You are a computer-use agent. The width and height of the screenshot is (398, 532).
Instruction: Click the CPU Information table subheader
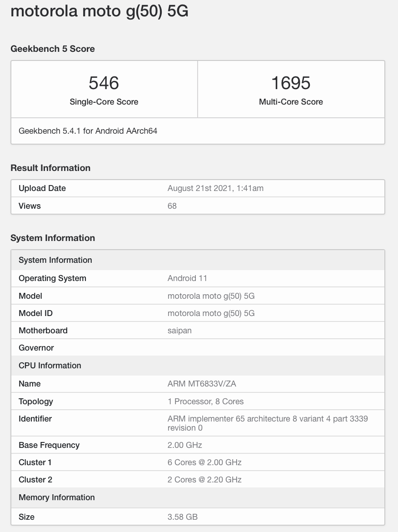[x=50, y=366]
